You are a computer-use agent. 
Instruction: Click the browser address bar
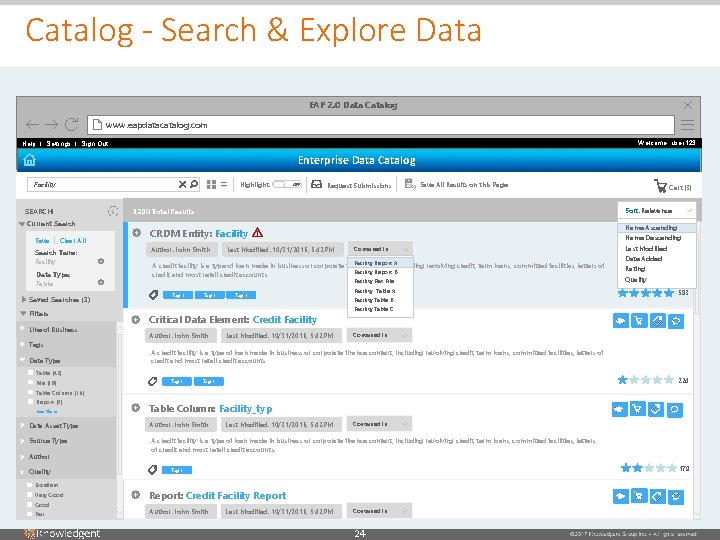click(x=381, y=125)
